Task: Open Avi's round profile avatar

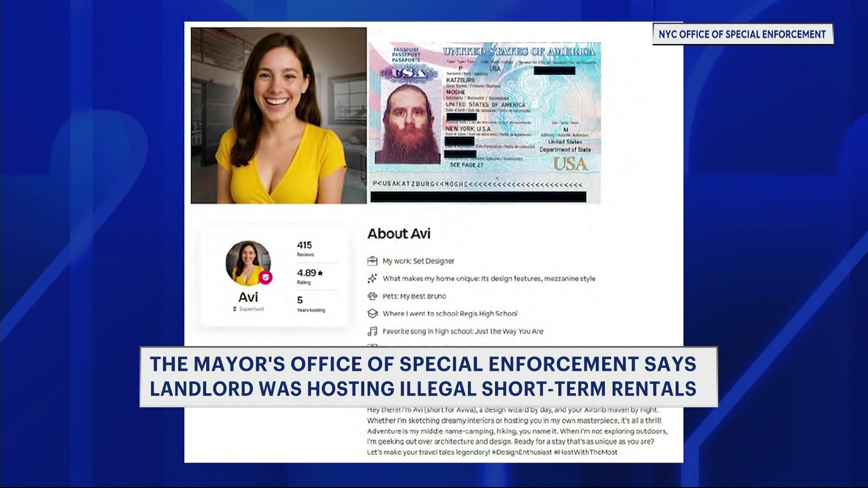Action: pyautogui.click(x=247, y=263)
